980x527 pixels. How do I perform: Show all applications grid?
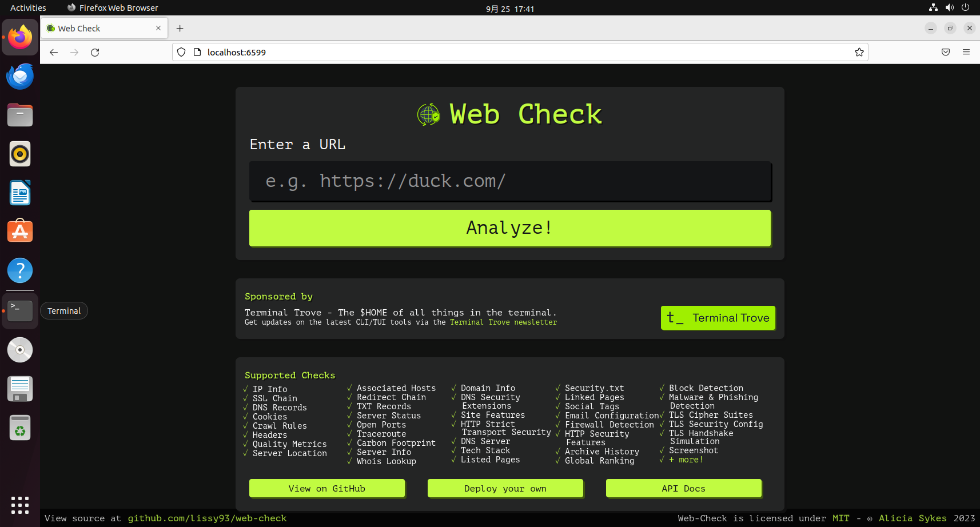[20, 505]
